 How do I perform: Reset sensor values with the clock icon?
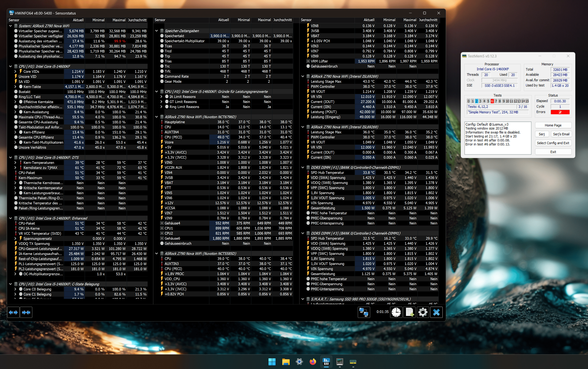click(396, 312)
